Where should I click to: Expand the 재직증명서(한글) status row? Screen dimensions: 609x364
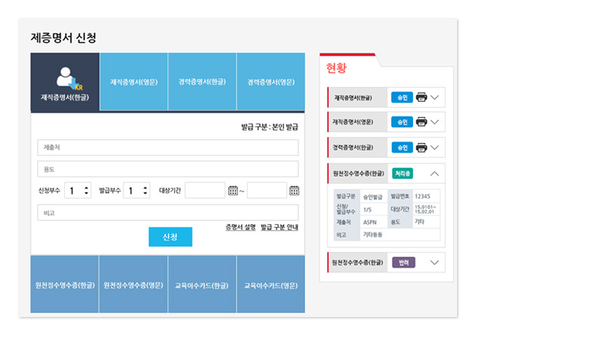point(435,97)
